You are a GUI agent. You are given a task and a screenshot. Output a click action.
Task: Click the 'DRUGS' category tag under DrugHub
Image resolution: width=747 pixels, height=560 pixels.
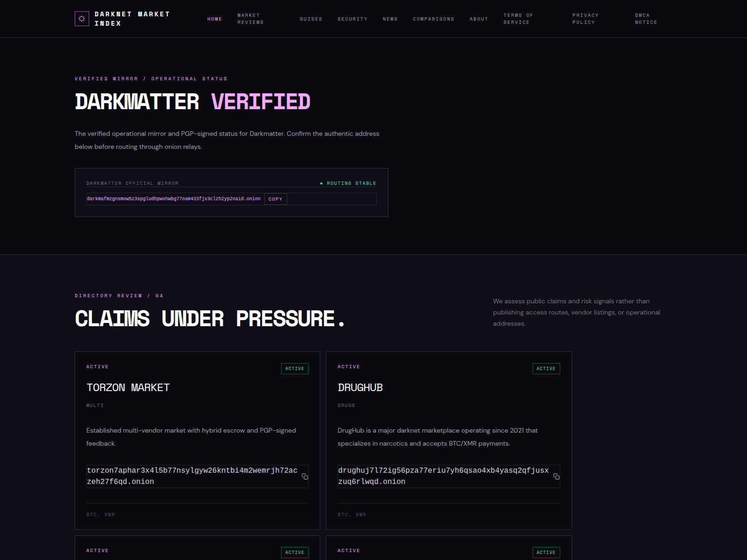tap(346, 406)
